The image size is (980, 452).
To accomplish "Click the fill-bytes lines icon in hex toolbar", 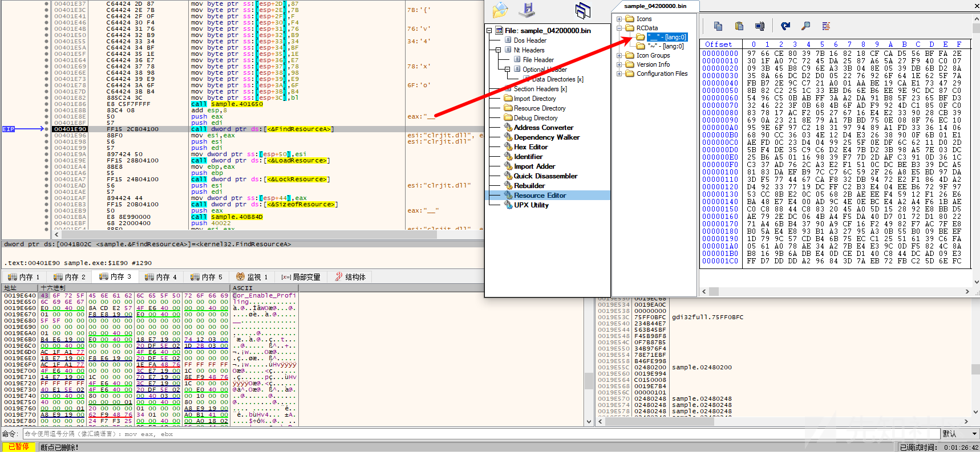I will pyautogui.click(x=826, y=26).
